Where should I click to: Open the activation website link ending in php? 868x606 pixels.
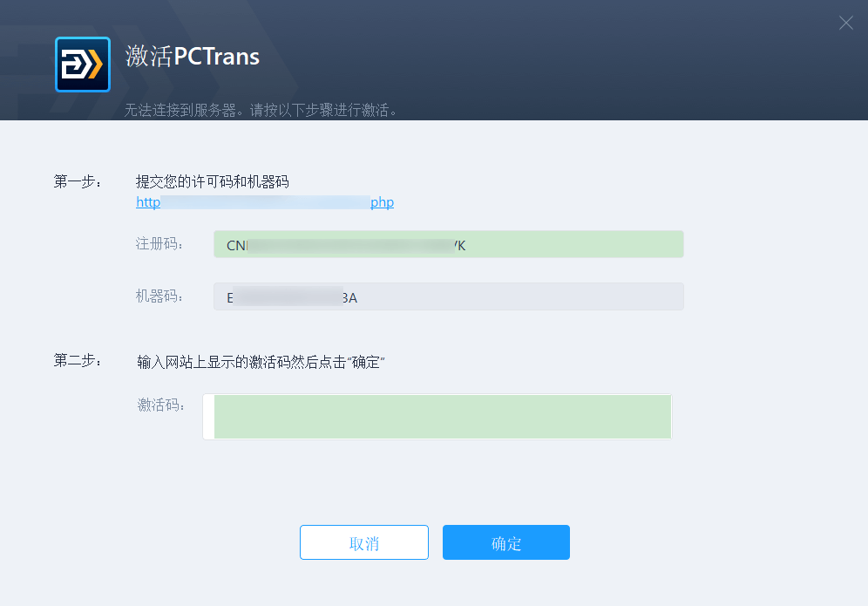(x=265, y=202)
